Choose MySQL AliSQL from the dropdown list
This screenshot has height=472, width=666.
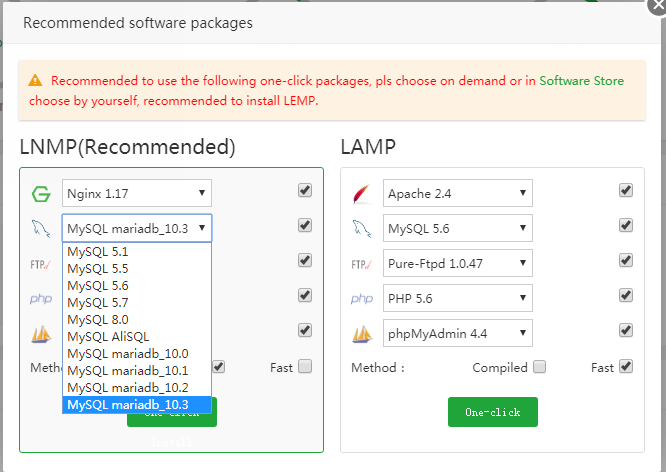[x=108, y=337]
